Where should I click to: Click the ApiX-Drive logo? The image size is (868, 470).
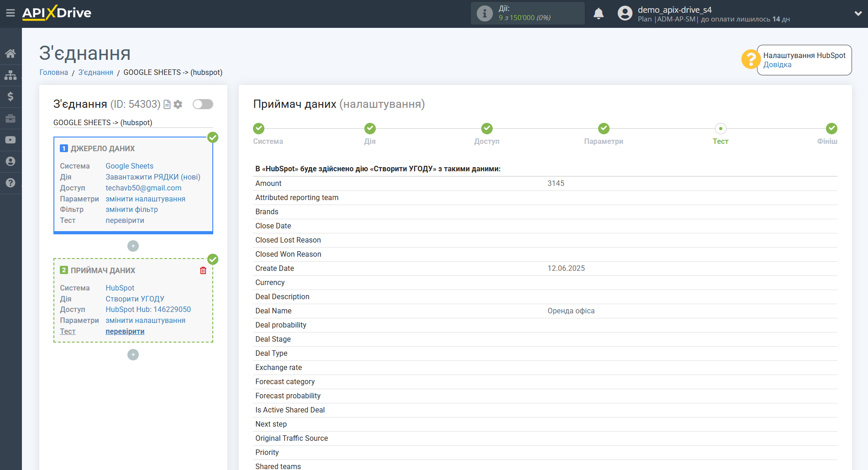click(x=57, y=13)
